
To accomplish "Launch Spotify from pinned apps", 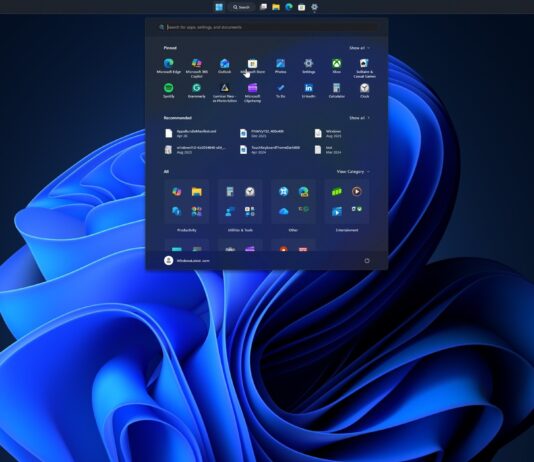I will (169, 91).
